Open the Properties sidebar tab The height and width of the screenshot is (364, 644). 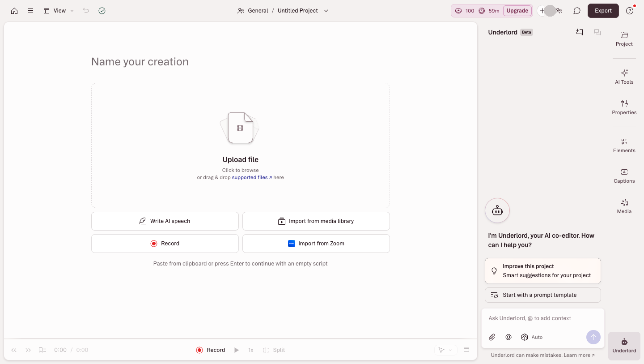coord(624,107)
